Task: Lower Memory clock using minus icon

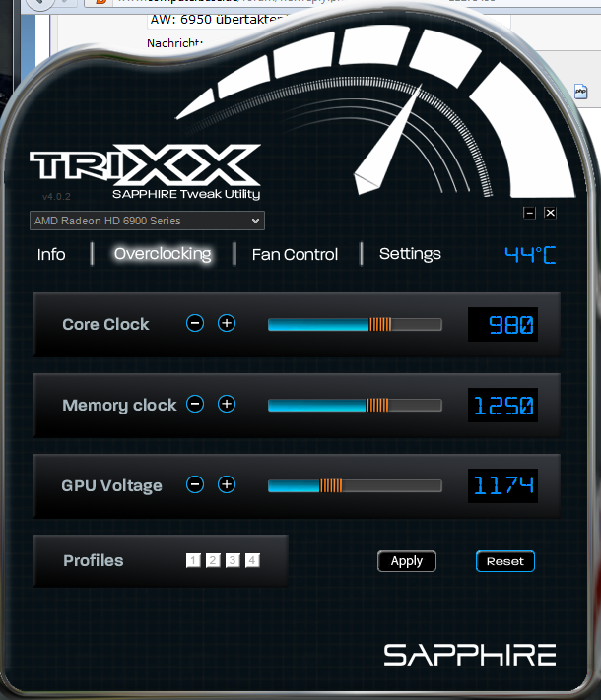Action: click(195, 404)
